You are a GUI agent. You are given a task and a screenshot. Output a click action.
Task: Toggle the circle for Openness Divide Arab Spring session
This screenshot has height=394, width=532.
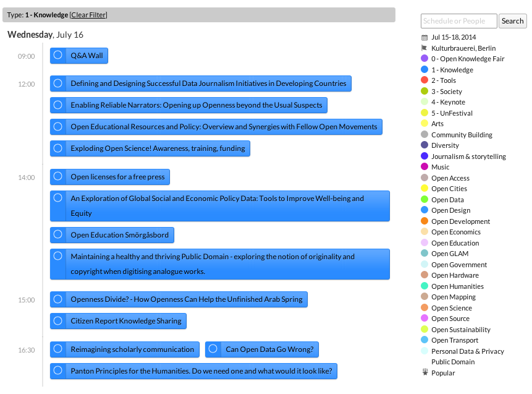click(x=58, y=299)
